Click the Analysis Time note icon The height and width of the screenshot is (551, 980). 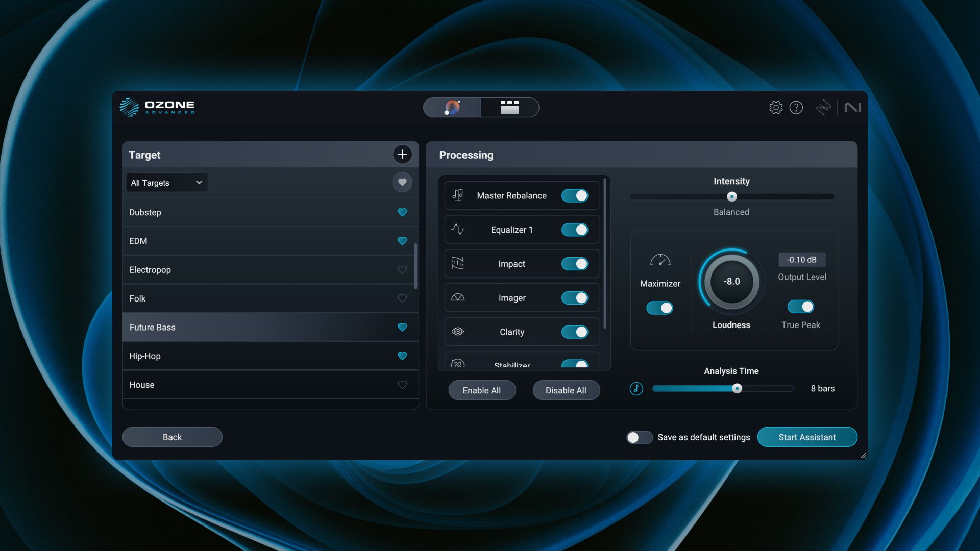coord(636,389)
